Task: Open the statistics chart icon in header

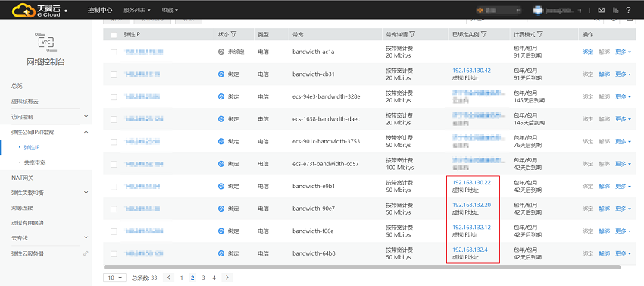Action: [x=615, y=10]
